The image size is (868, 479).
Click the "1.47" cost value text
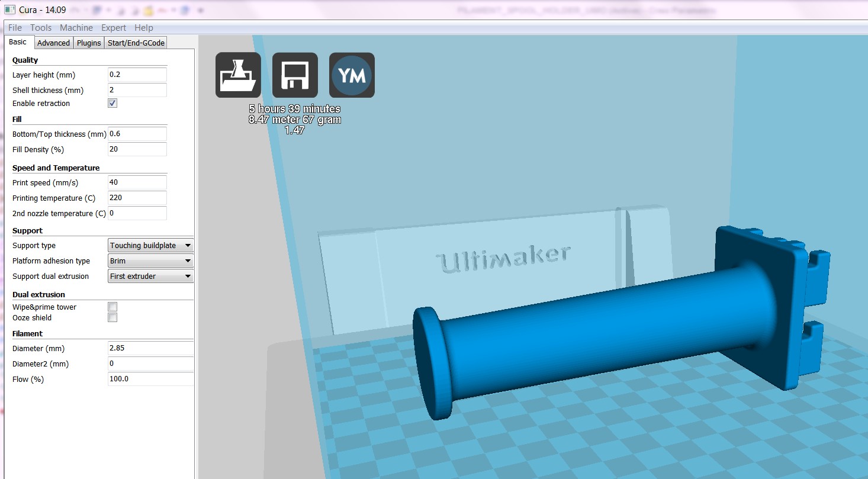tap(295, 130)
